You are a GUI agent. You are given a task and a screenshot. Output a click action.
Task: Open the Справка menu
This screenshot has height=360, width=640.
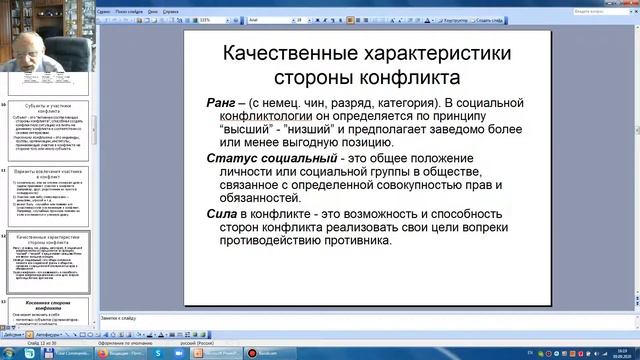tap(171, 11)
